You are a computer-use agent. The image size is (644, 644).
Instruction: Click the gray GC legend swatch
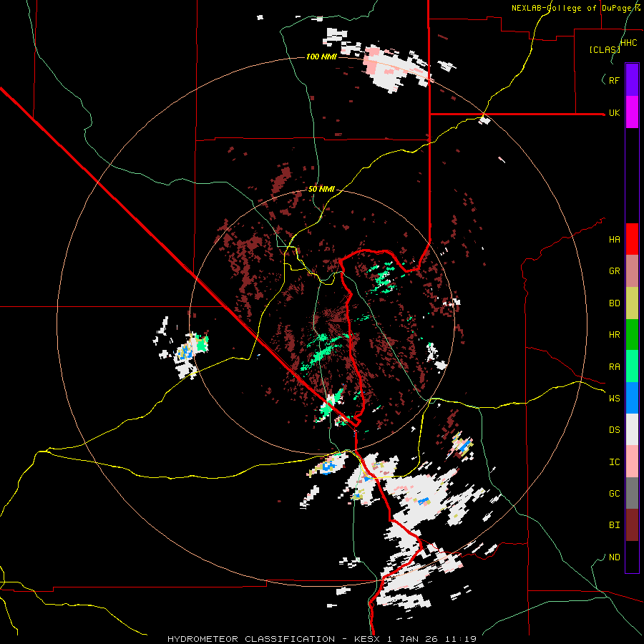point(632,493)
